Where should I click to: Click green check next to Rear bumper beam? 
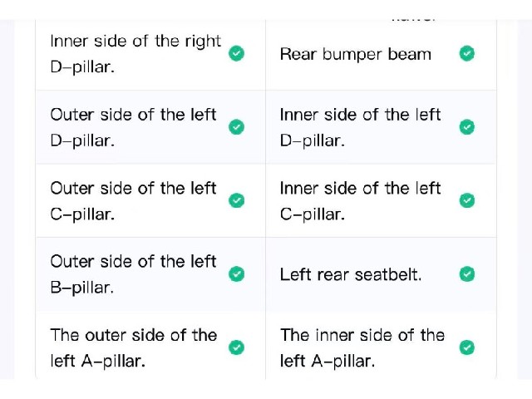[467, 53]
